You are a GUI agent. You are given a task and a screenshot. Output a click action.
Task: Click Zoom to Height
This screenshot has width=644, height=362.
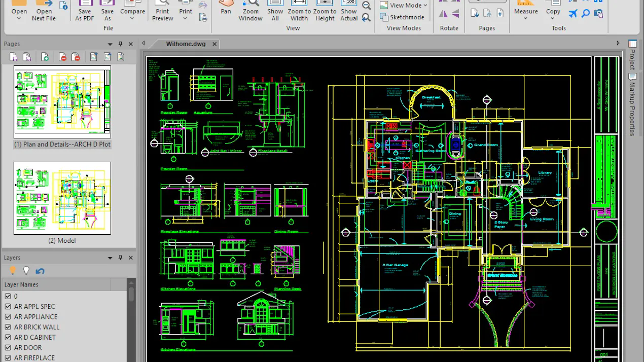tap(325, 11)
